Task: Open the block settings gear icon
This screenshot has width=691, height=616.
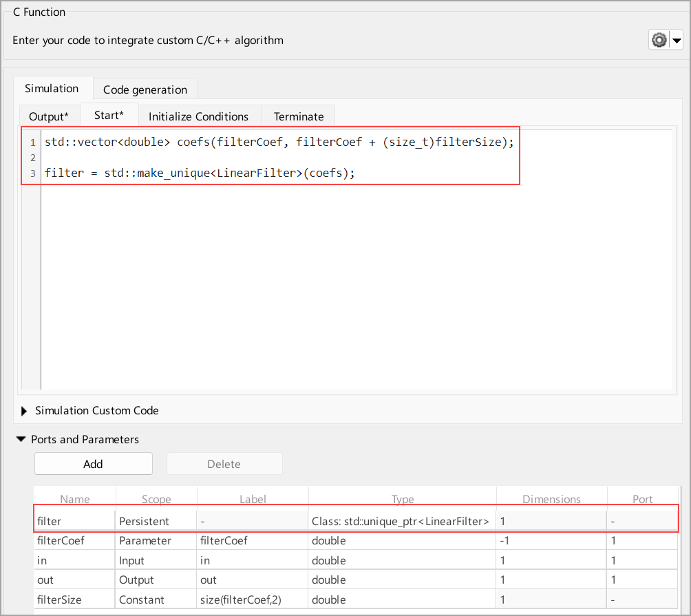Action: pos(659,39)
